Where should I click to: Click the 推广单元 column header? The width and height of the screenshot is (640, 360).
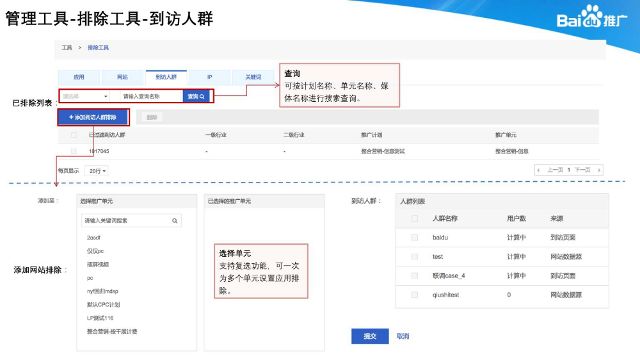[506, 135]
